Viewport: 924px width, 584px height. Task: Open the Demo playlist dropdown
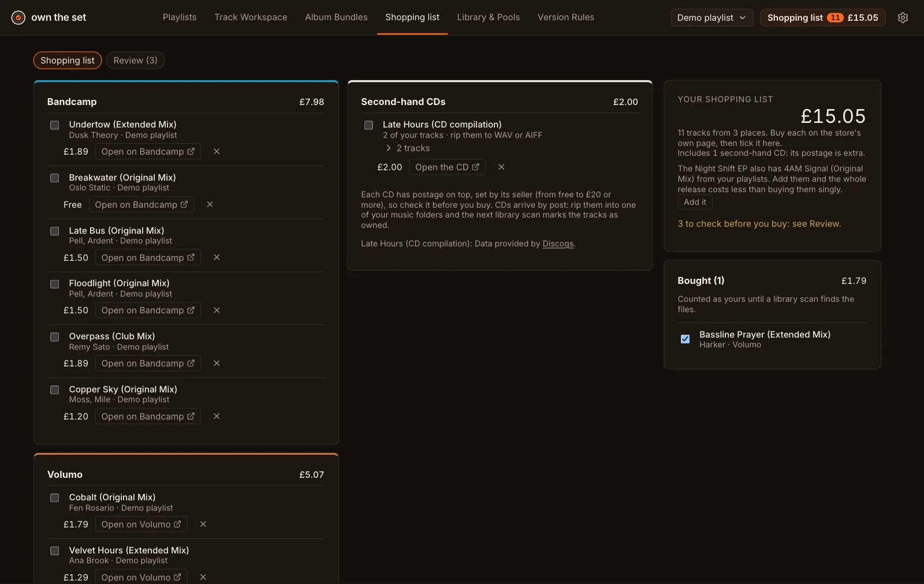click(712, 18)
